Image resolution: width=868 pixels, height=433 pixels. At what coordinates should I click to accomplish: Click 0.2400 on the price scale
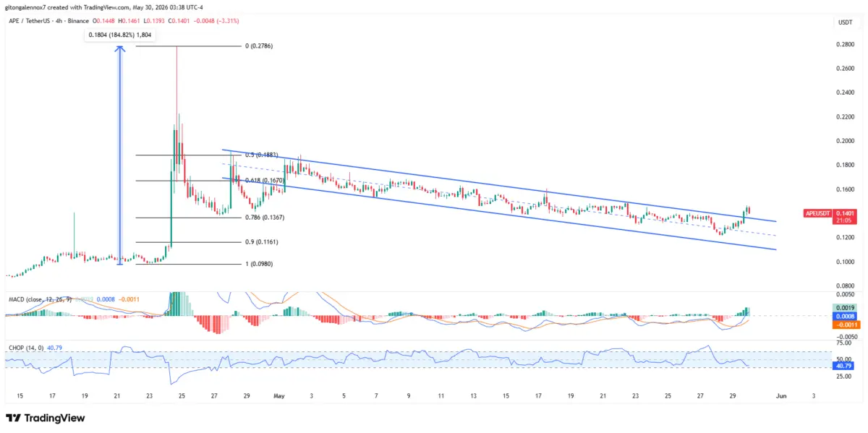pyautogui.click(x=844, y=93)
